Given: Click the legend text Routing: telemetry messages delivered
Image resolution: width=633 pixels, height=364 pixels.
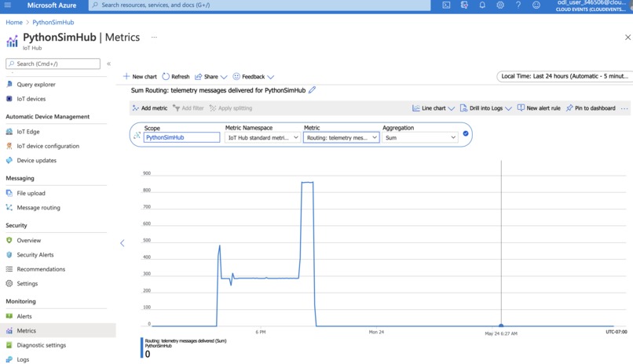Looking at the screenshot, I should click(185, 341).
